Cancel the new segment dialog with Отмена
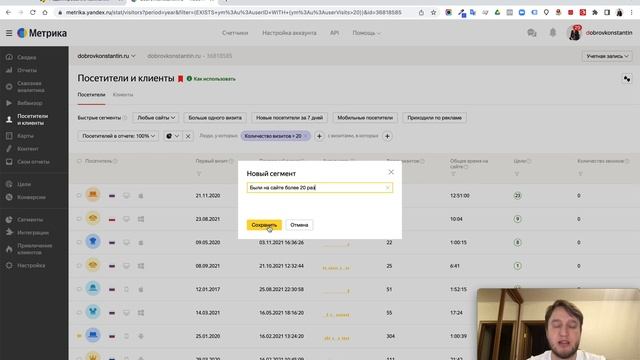Screen dimensions: 640x360 pyautogui.click(x=299, y=225)
